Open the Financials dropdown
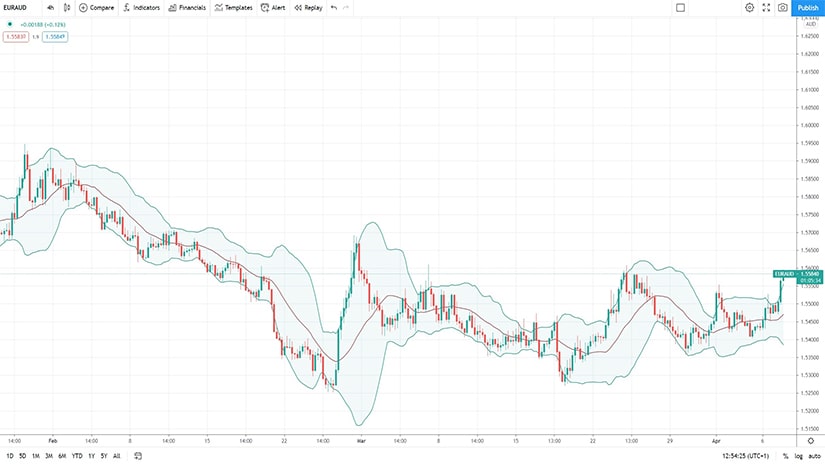This screenshot has height=464, width=825. click(187, 7)
